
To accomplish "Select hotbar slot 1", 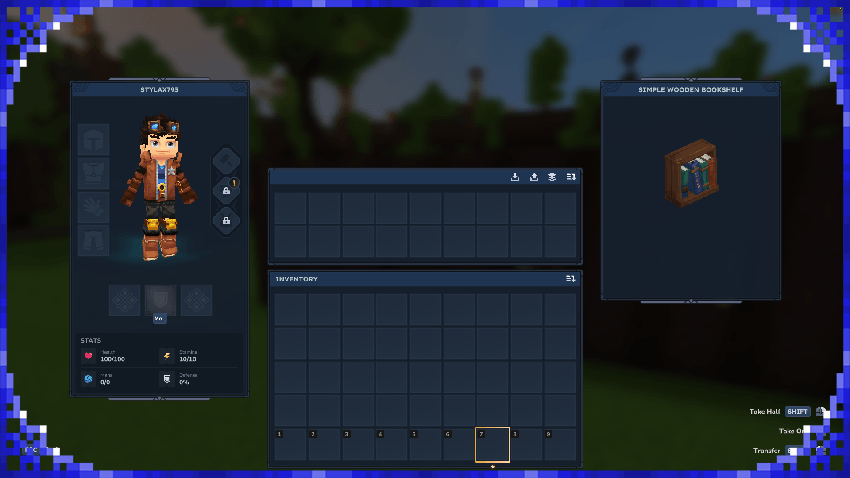I will pyautogui.click(x=290, y=445).
